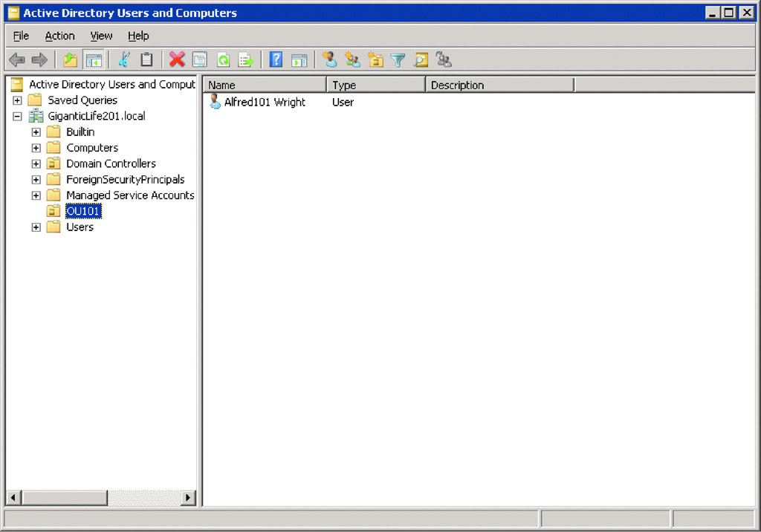Click the Cut scissors icon
The width and height of the screenshot is (761, 532).
(124, 59)
